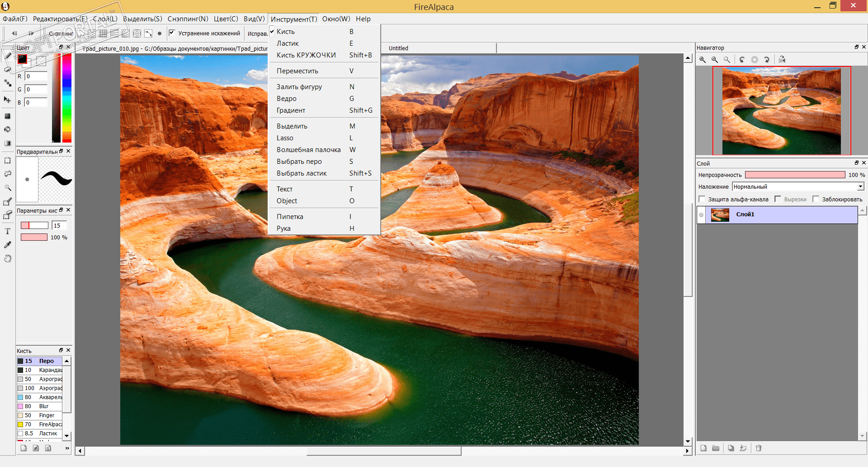This screenshot has width=868, height=467.
Task: Choose the eyedropper tool icon
Action: tap(8, 245)
